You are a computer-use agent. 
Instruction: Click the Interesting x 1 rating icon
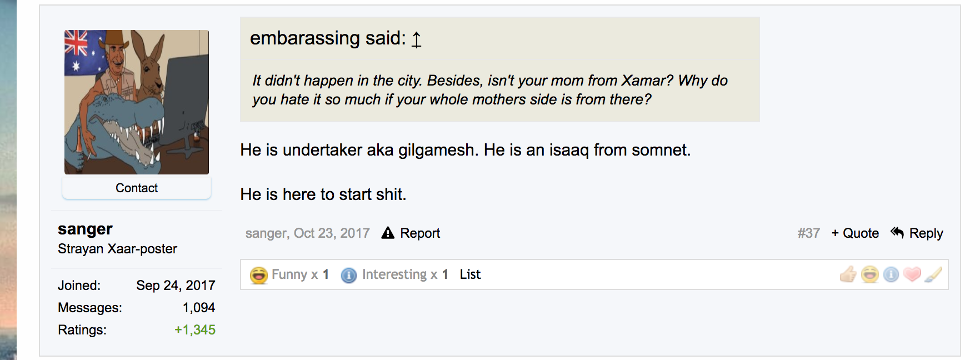pyautogui.click(x=349, y=275)
